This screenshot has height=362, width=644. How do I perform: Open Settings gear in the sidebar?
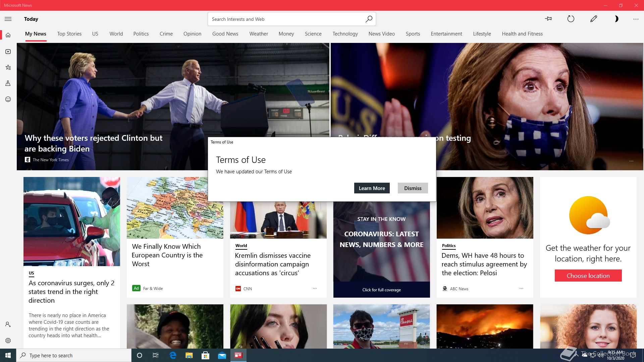pyautogui.click(x=8, y=341)
